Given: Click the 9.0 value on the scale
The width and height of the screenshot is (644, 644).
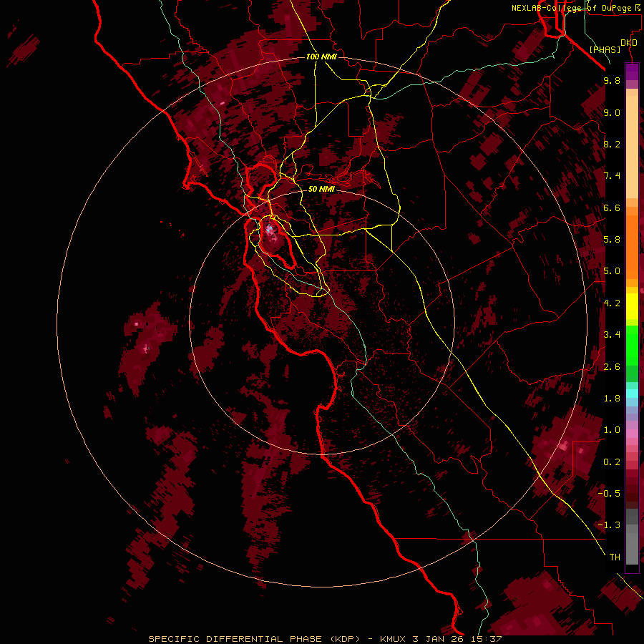Looking at the screenshot, I should [x=612, y=112].
